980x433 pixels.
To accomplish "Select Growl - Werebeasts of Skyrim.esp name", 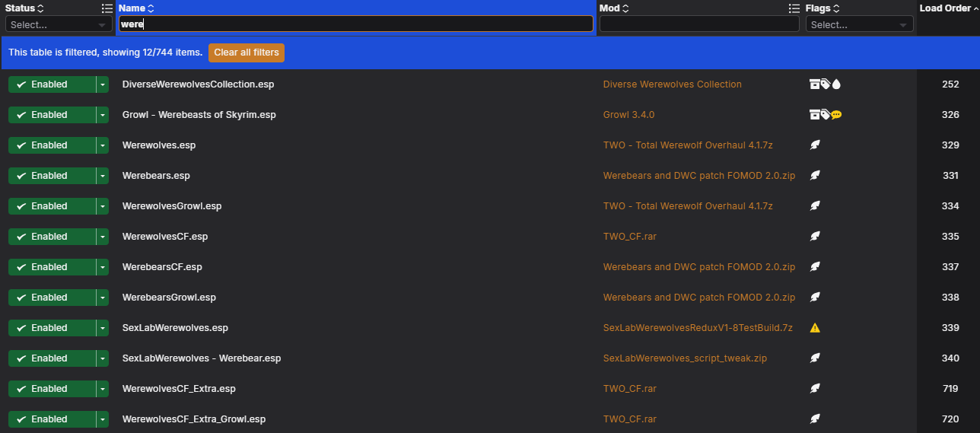I will tap(199, 115).
